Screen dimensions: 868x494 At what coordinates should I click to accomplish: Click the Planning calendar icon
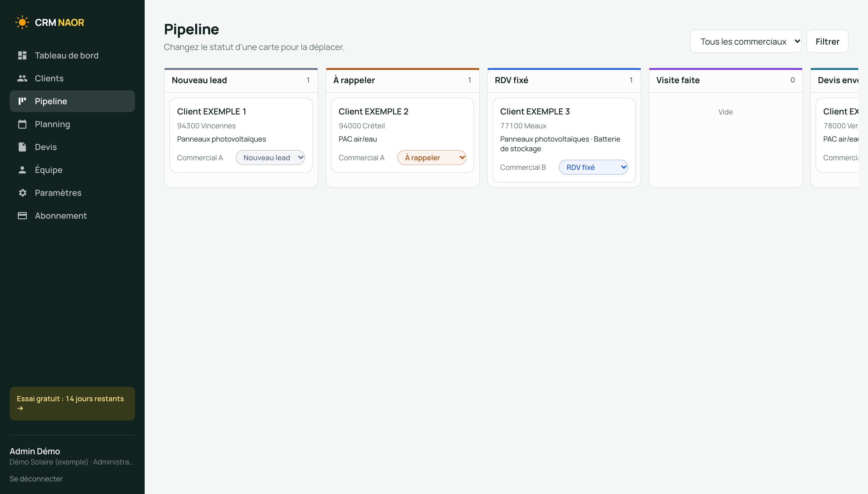[x=22, y=124]
